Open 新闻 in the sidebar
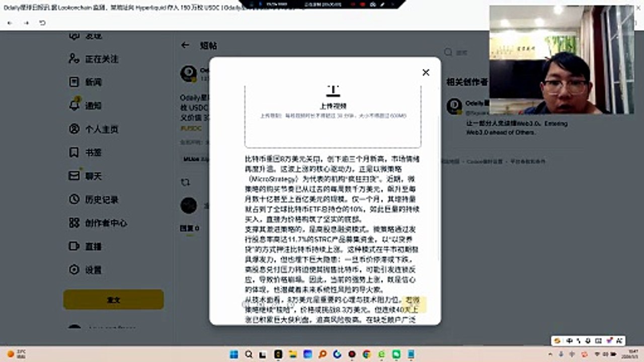 (93, 82)
